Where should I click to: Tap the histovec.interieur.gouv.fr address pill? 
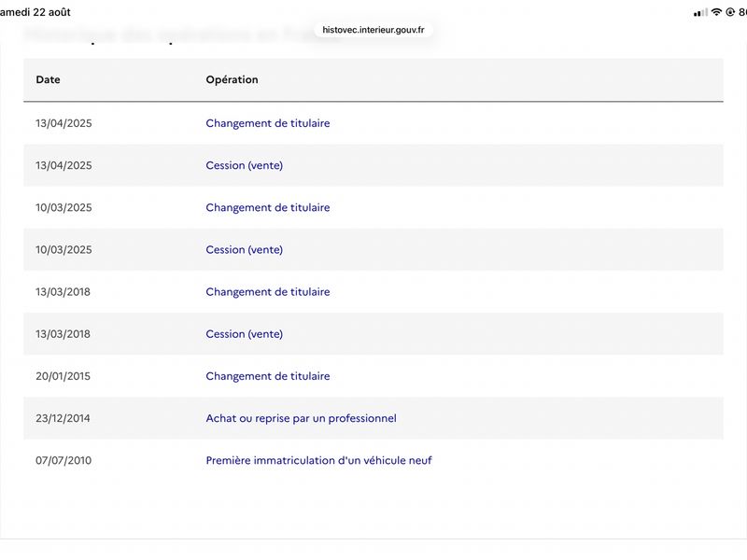point(373,30)
